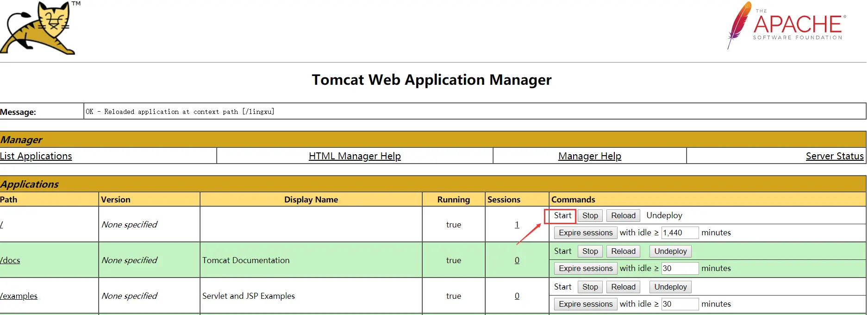Edit idle minutes field in /docs row
The image size is (868, 315).
pyautogui.click(x=680, y=268)
